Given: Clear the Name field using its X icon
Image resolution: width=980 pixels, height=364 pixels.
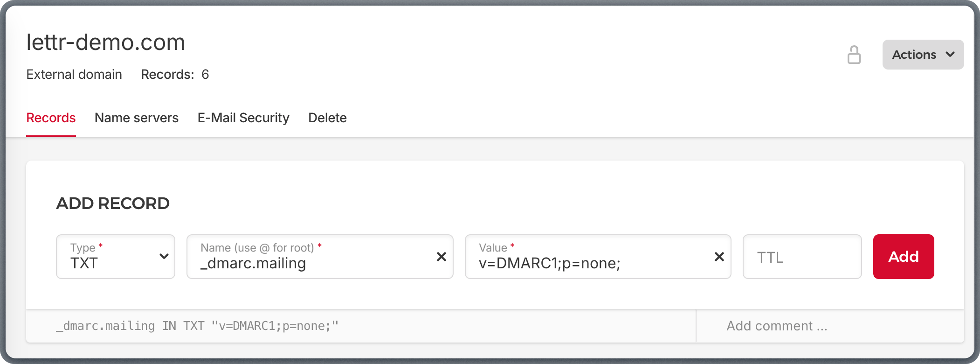Looking at the screenshot, I should click(441, 257).
